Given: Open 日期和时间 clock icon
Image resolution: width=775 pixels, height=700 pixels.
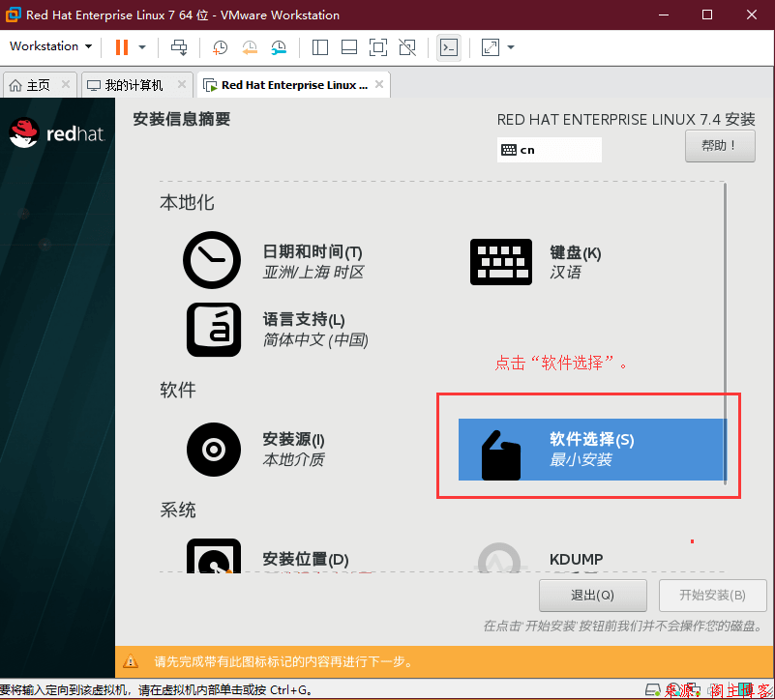Looking at the screenshot, I should [212, 260].
